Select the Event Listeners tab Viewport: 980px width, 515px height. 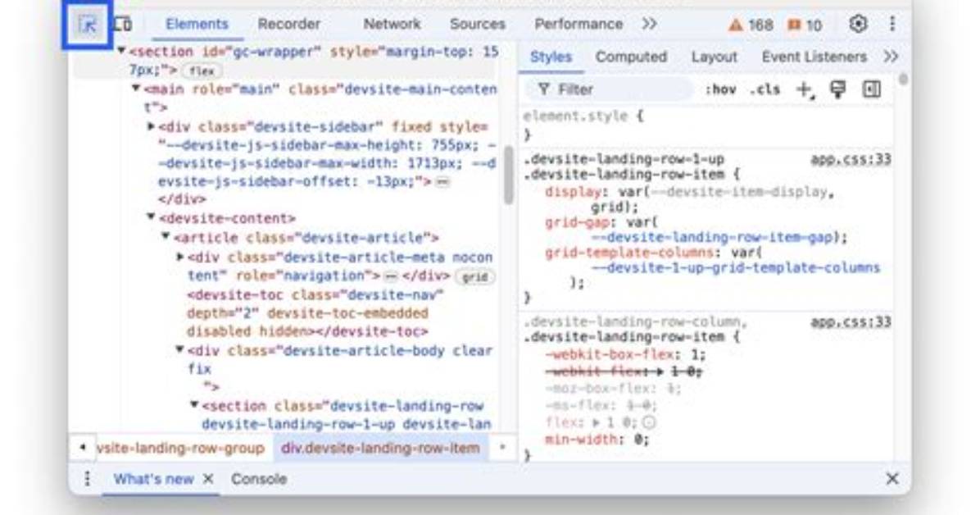[814, 57]
